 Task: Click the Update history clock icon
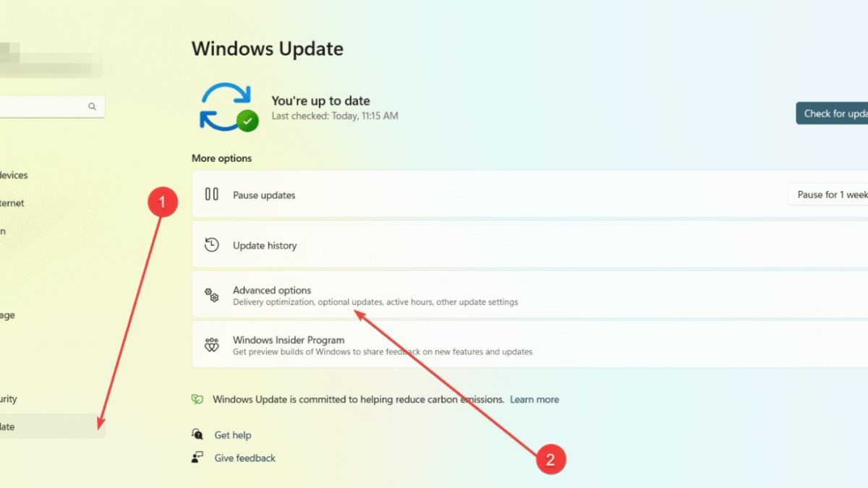click(x=211, y=244)
